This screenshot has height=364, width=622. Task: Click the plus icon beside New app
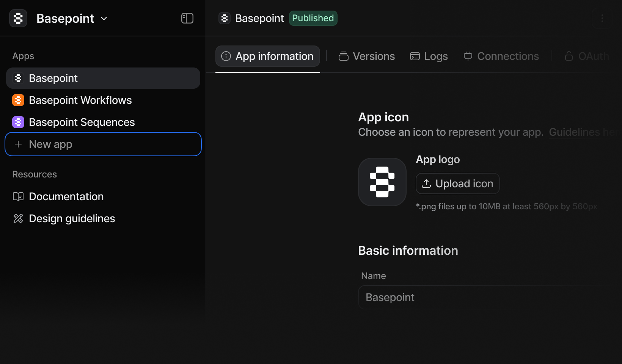point(18,144)
